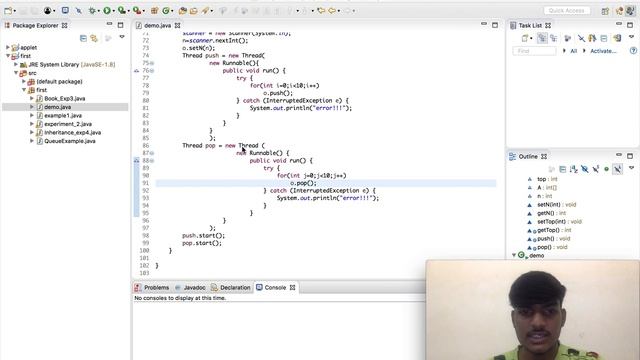Toggle Hide Completed Tasks in Task List
Viewport: 640px width, 360px height.
pyautogui.click(x=581, y=38)
